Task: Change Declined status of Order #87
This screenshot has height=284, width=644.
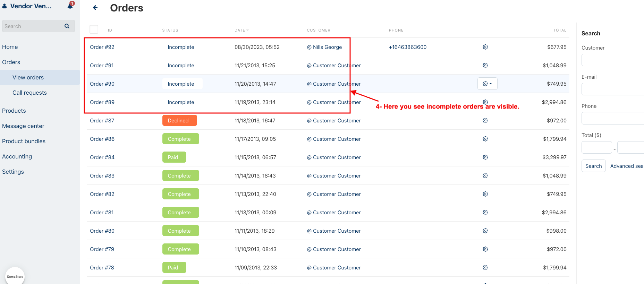Action: pos(179,120)
